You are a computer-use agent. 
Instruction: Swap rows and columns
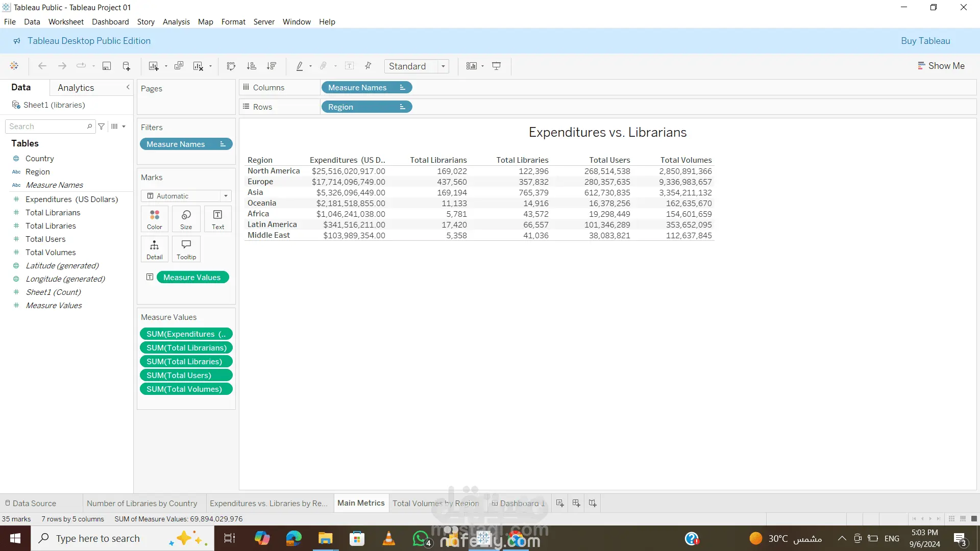tap(231, 66)
